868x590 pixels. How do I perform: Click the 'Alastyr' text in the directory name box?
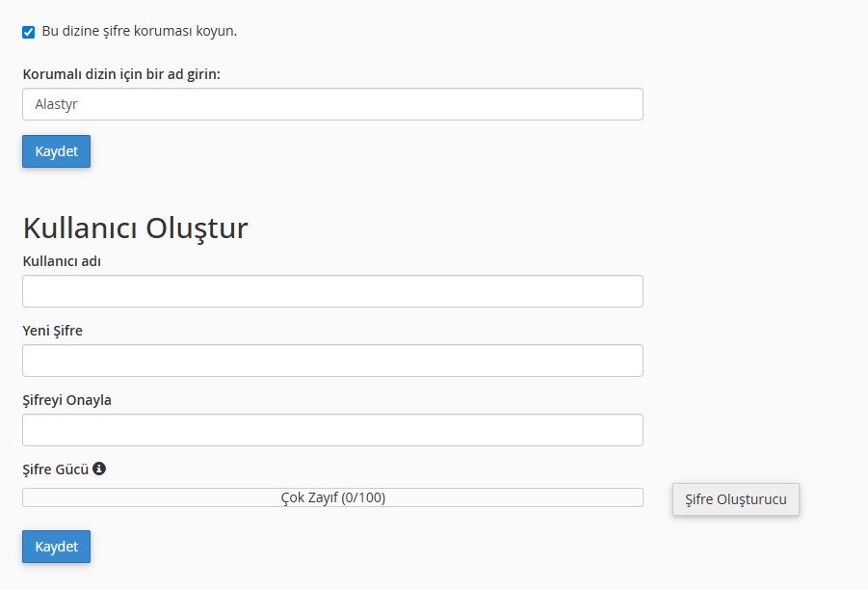pos(55,104)
